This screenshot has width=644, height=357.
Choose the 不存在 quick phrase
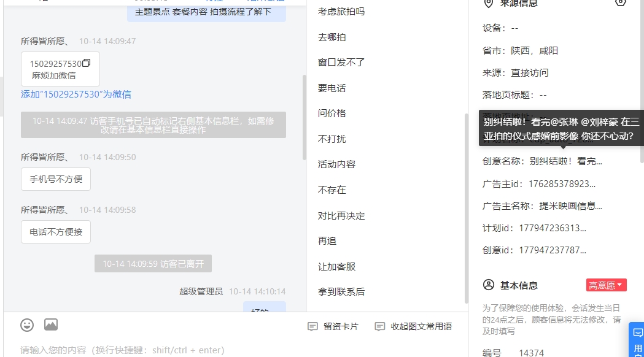coord(332,190)
